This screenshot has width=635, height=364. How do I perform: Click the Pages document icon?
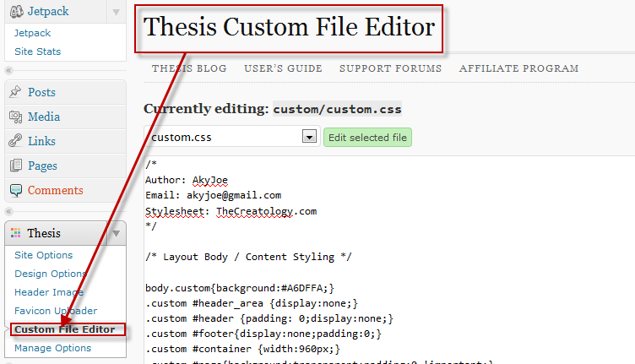click(16, 166)
